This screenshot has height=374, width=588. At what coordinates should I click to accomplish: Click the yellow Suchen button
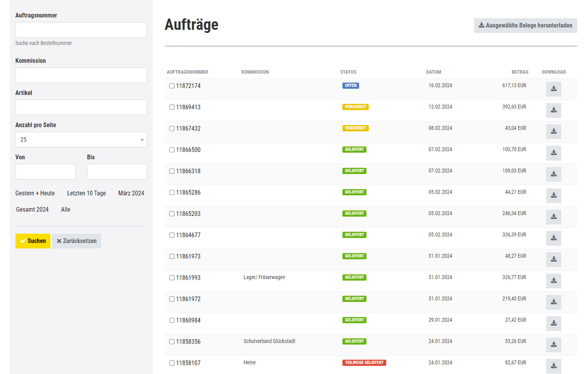click(x=33, y=241)
